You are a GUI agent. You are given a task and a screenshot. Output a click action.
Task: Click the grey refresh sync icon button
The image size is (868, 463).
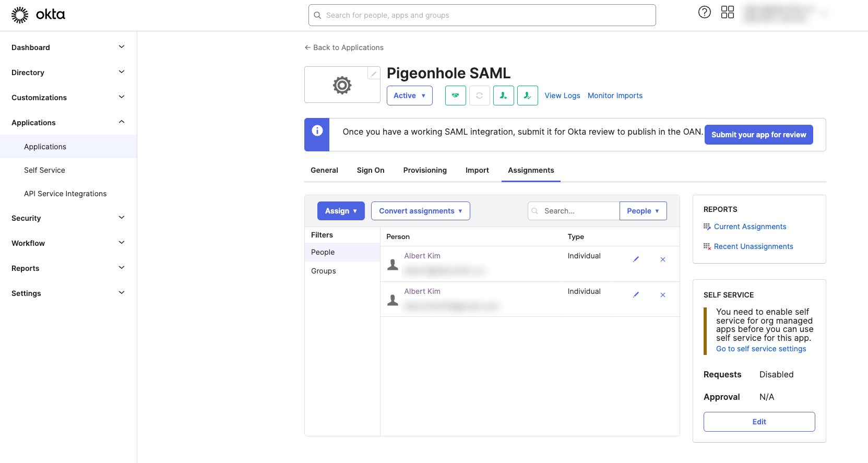(x=480, y=96)
